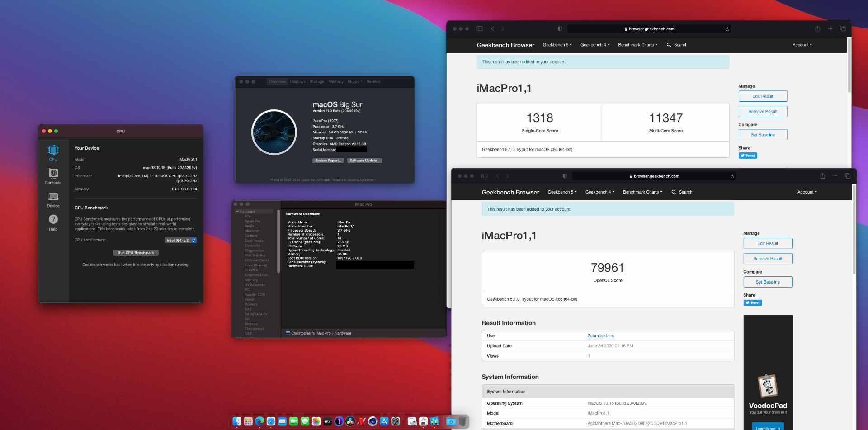The height and width of the screenshot is (430, 868).
Task: Switch to Geekbench in the dock
Action: point(434,421)
